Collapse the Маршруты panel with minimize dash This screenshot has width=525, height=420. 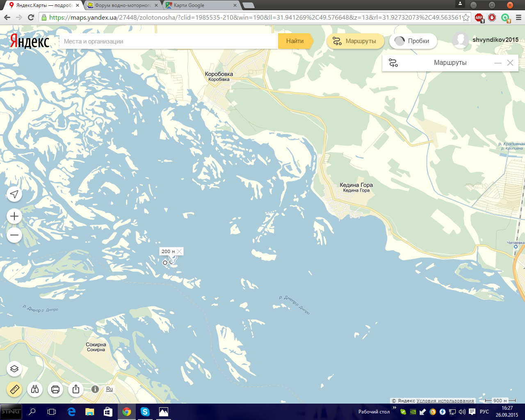pyautogui.click(x=498, y=63)
